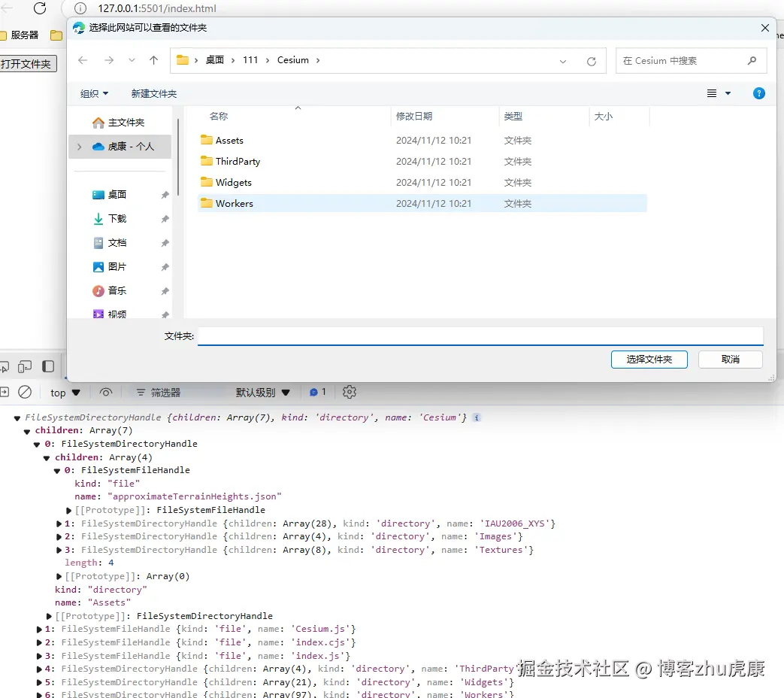Open the dialog help icon
The height and width of the screenshot is (698, 784).
coord(758,93)
